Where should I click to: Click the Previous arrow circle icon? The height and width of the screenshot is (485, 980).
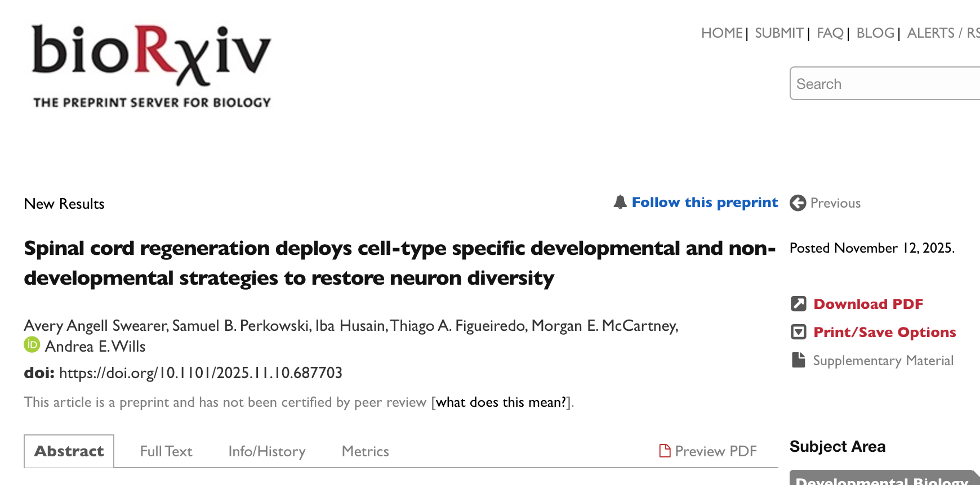798,203
